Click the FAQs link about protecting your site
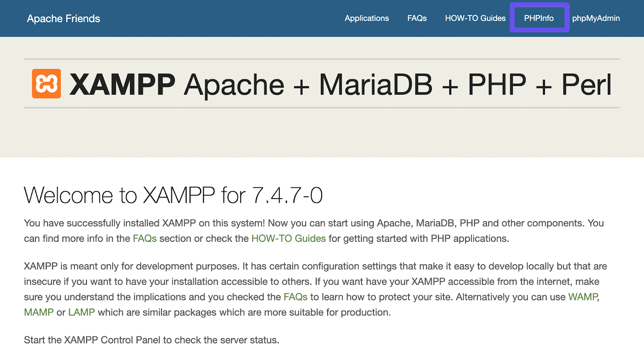This screenshot has width=644, height=355. pos(295,297)
